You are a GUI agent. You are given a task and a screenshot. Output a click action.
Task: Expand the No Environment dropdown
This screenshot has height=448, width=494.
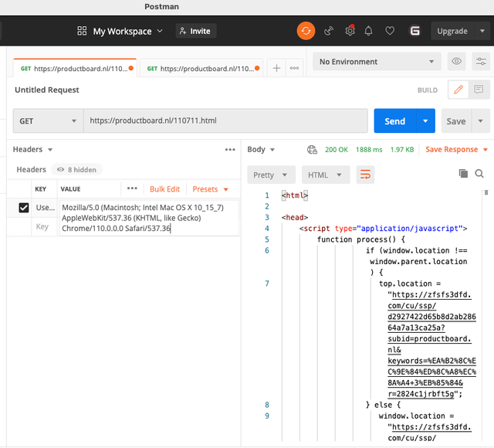377,62
